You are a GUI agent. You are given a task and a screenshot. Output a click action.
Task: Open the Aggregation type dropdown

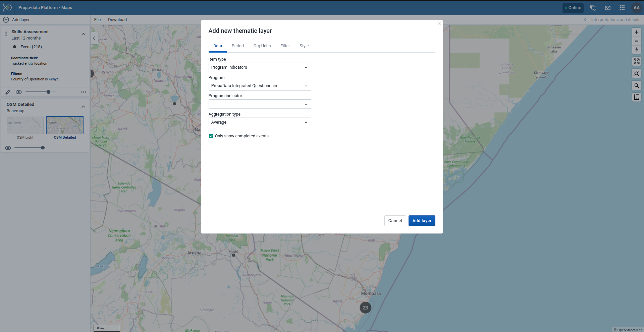pyautogui.click(x=259, y=122)
